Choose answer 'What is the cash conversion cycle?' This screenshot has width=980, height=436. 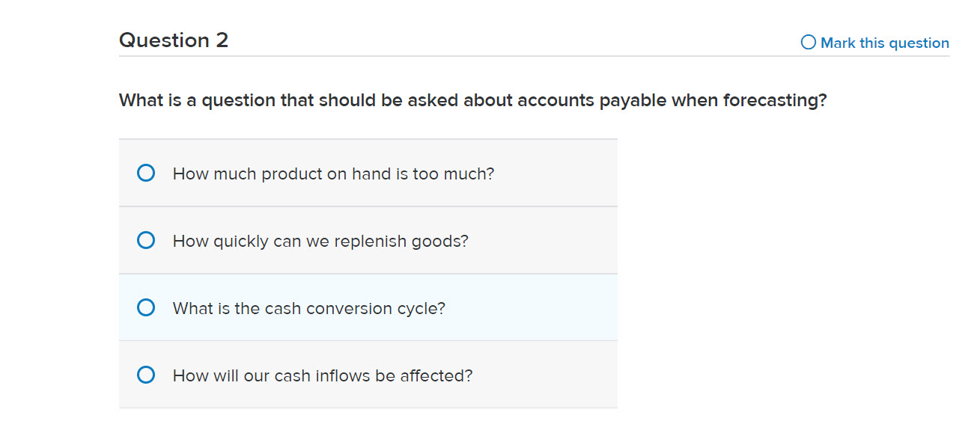pyautogui.click(x=309, y=307)
